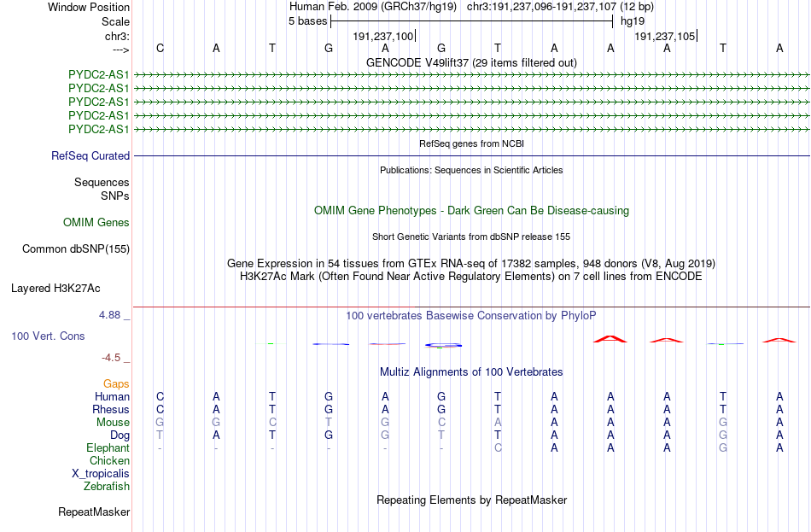Click the tallest red PhyloP conservation peak
This screenshot has width=811, height=532.
tap(610, 338)
